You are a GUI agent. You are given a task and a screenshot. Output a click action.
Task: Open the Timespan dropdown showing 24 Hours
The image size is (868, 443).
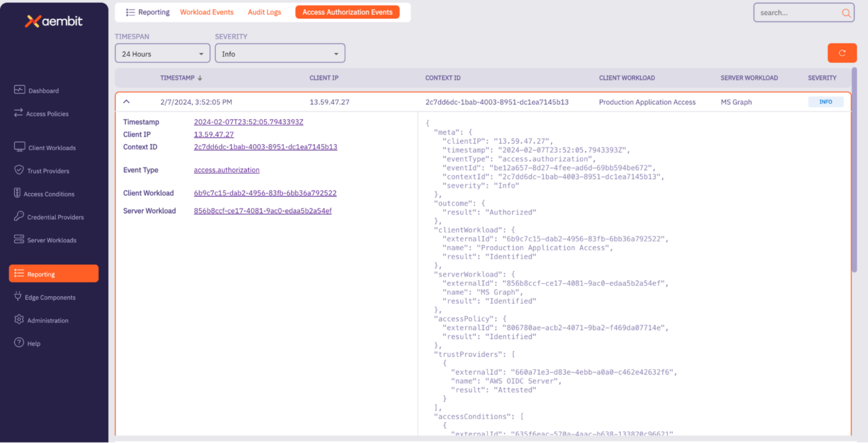162,53
